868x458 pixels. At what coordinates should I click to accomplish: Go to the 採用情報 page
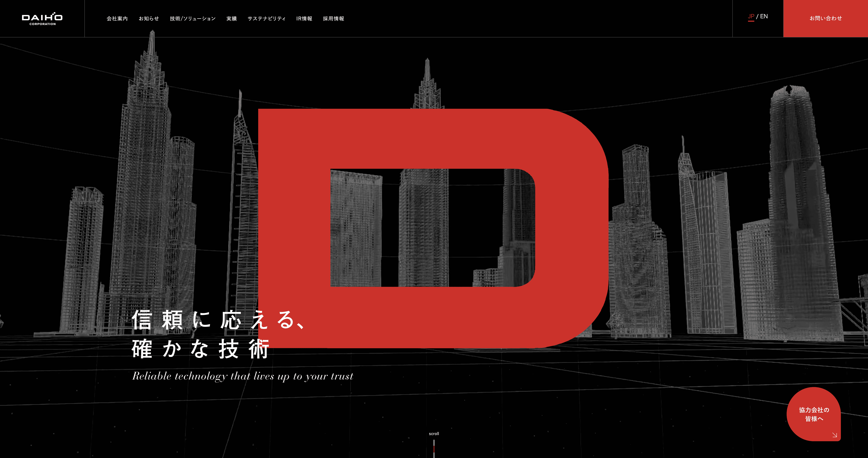tap(333, 18)
